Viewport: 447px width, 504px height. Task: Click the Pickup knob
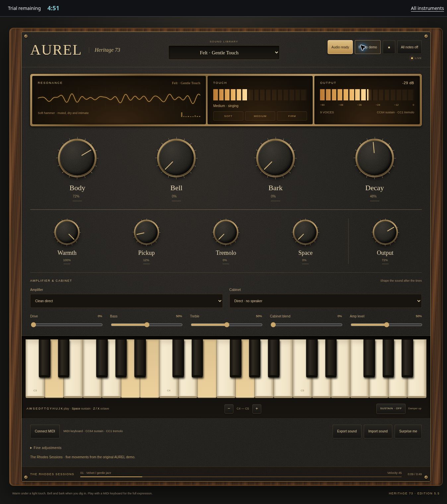[x=146, y=232]
